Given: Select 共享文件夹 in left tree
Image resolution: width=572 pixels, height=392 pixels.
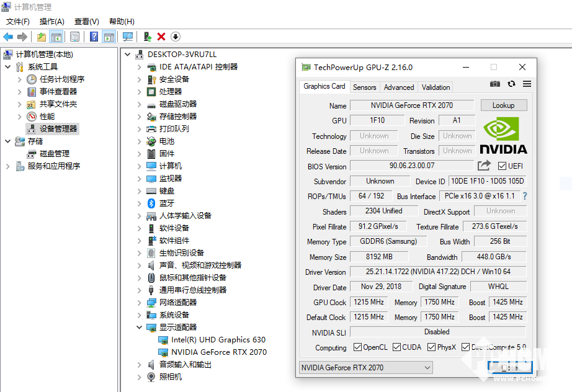Looking at the screenshot, I should pos(58,104).
